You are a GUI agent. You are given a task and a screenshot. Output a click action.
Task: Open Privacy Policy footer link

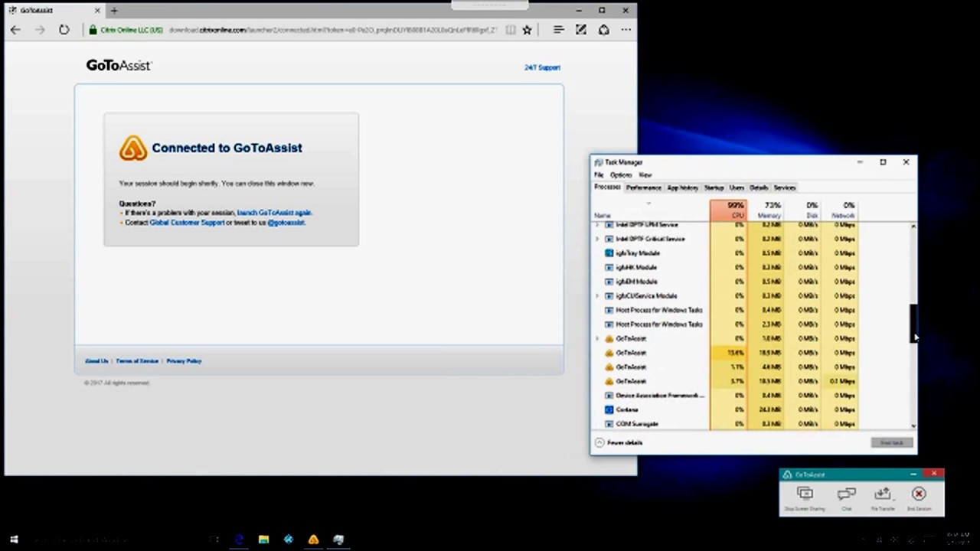tap(184, 361)
